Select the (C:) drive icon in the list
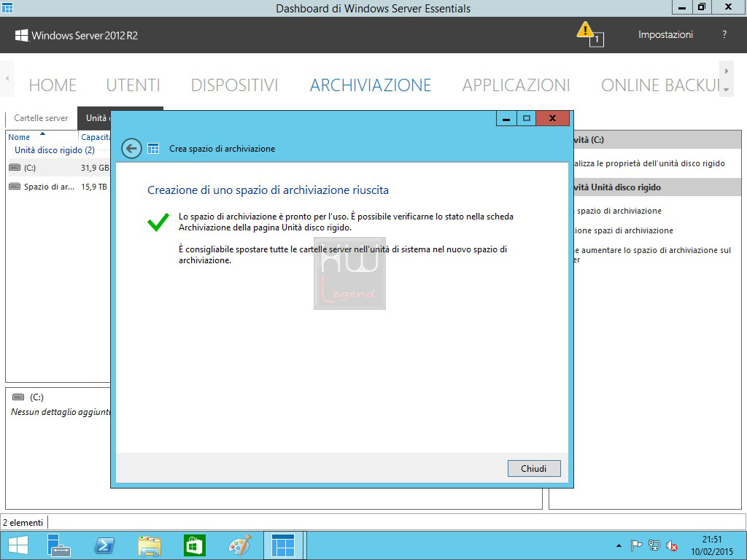The height and width of the screenshot is (560, 747). 15,168
